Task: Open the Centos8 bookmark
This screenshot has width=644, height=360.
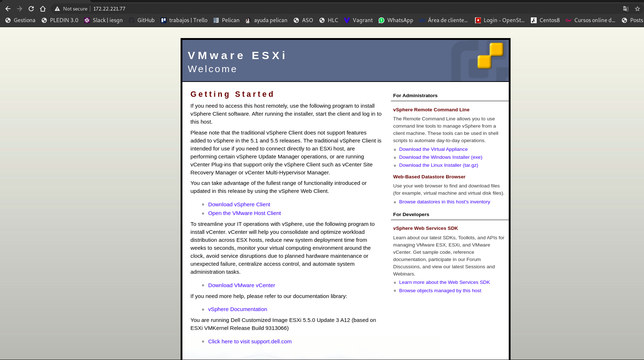Action: (x=545, y=20)
